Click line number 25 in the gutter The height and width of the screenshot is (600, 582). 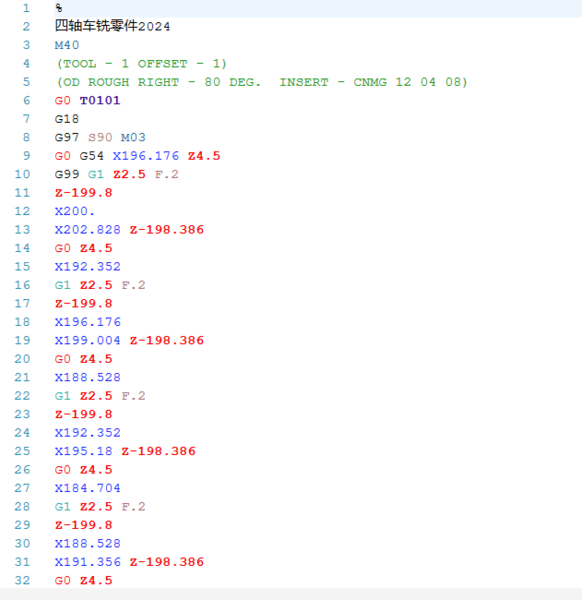click(x=22, y=451)
